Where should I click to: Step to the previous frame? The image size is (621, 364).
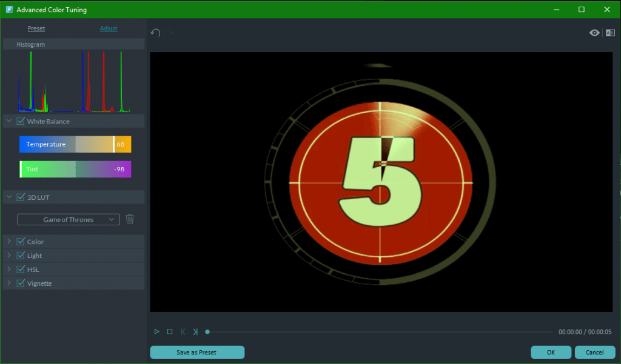[x=183, y=331]
